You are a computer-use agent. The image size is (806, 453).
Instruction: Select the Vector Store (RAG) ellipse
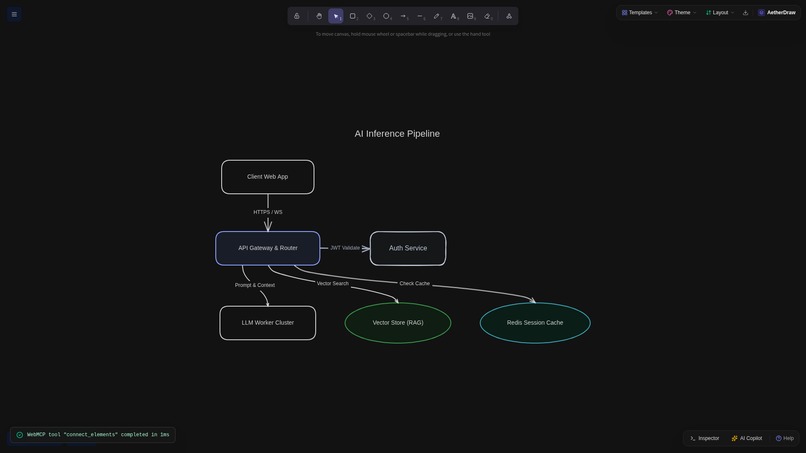(x=398, y=323)
